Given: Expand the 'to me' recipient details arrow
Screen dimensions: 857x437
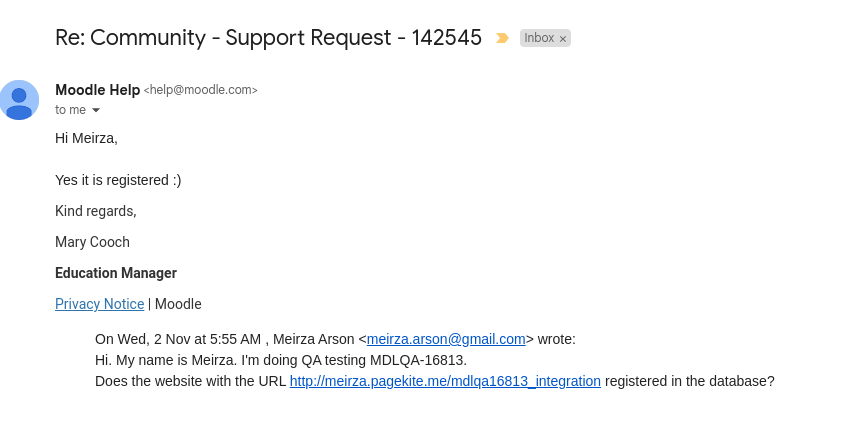Looking at the screenshot, I should pyautogui.click(x=96, y=110).
